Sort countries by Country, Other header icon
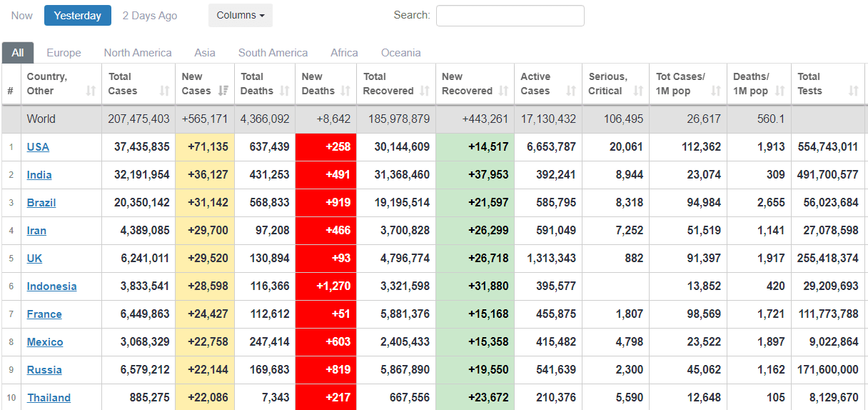868x410 pixels. coord(91,91)
